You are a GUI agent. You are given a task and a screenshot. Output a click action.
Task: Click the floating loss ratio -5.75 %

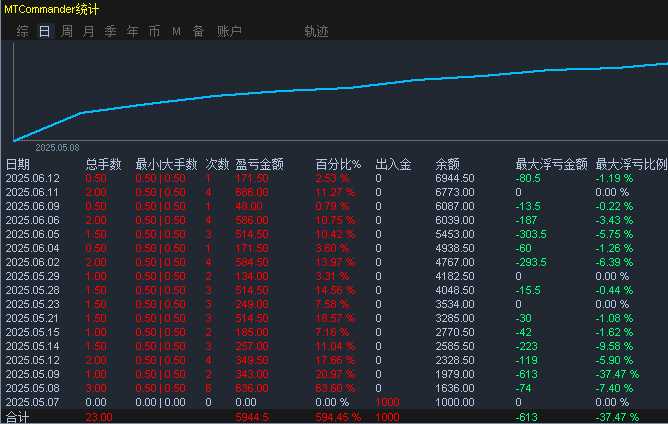point(614,234)
